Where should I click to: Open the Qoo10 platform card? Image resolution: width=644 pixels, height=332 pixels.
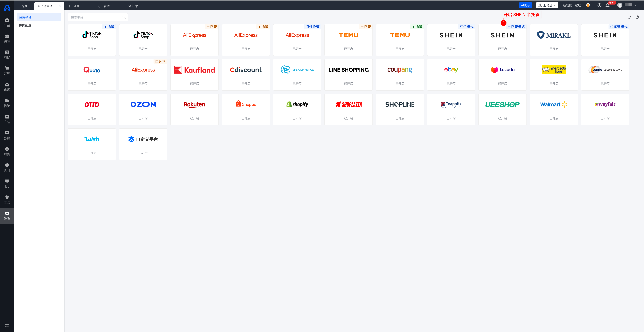pyautogui.click(x=92, y=75)
